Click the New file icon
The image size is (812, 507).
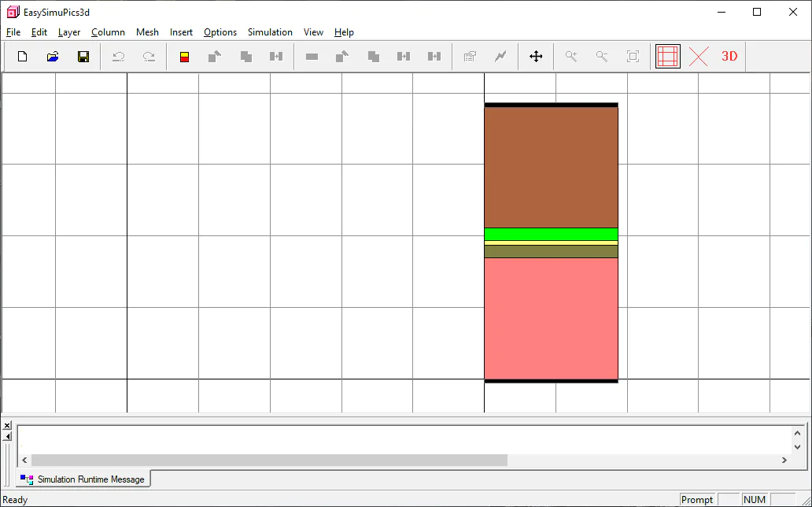click(x=22, y=57)
